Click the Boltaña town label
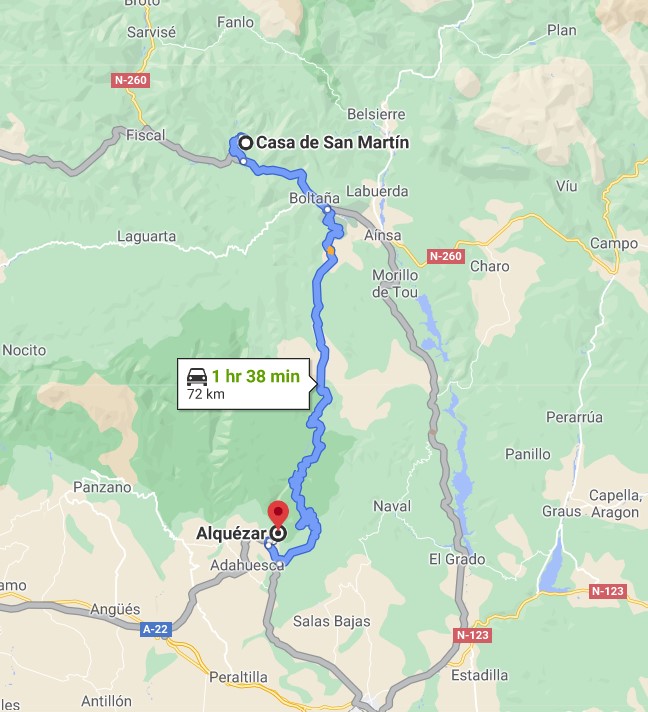Image resolution: width=648 pixels, height=712 pixels. 314,198
